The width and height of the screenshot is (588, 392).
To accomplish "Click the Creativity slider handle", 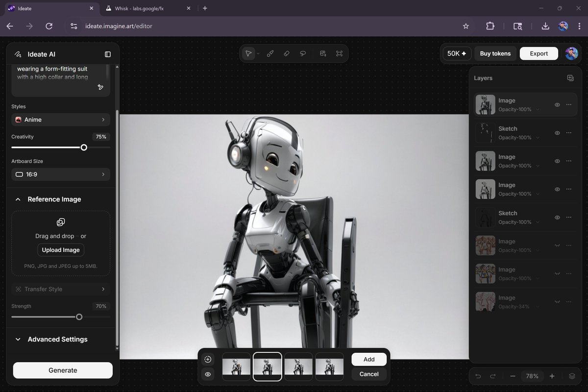I will 84,147.
